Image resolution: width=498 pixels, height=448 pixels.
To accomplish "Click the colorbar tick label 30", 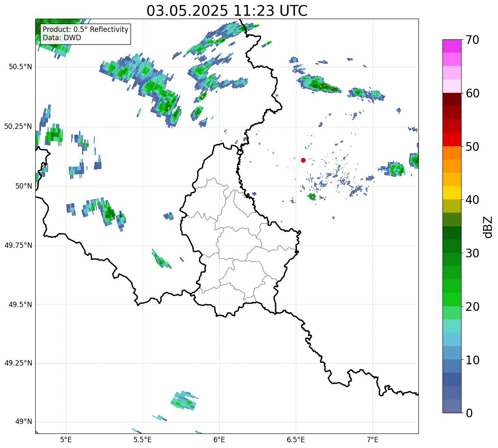I will pos(472,253).
